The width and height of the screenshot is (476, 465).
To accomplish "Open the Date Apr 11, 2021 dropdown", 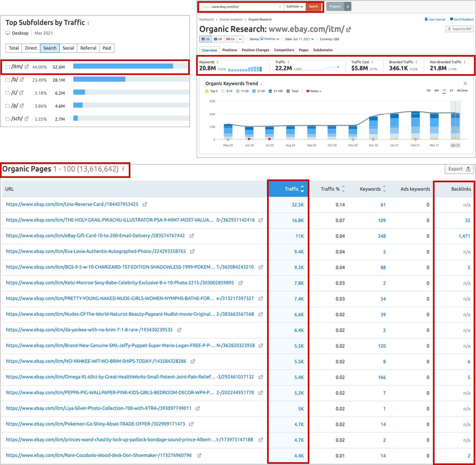I will [x=303, y=39].
